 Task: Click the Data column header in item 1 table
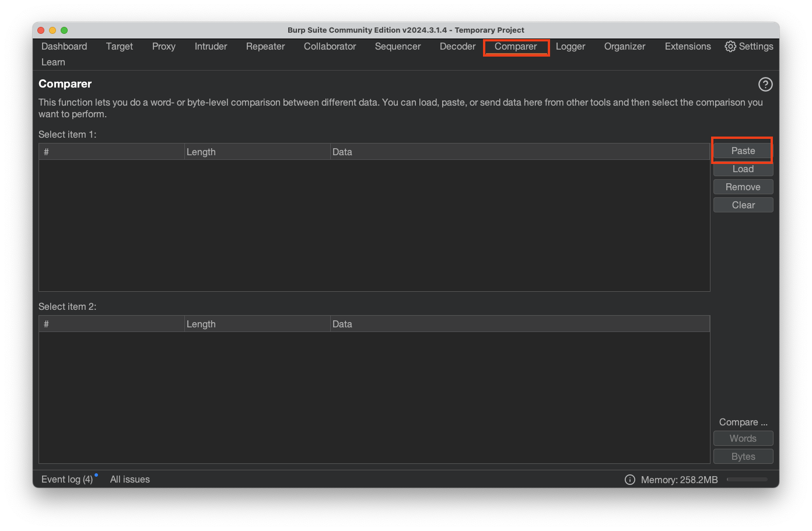pyautogui.click(x=520, y=152)
